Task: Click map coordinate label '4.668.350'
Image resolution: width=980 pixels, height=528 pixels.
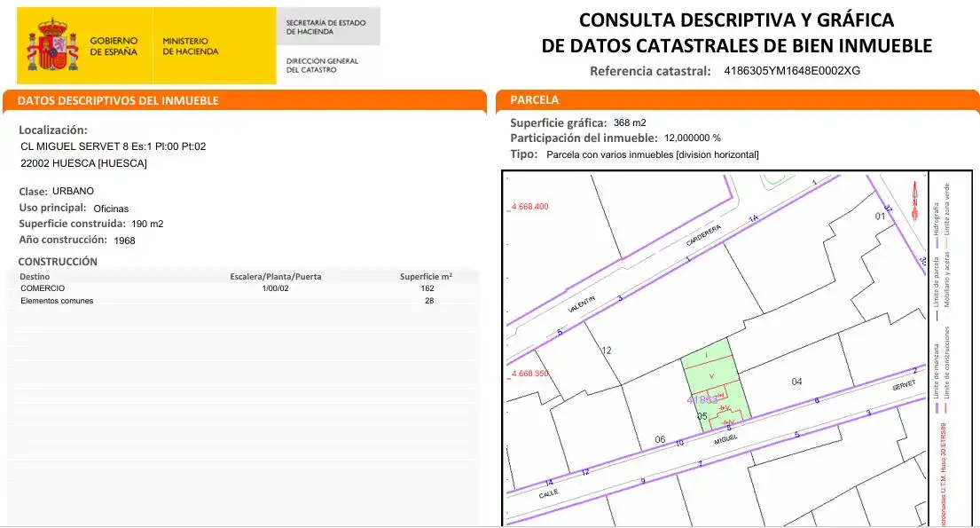Action: point(529,374)
